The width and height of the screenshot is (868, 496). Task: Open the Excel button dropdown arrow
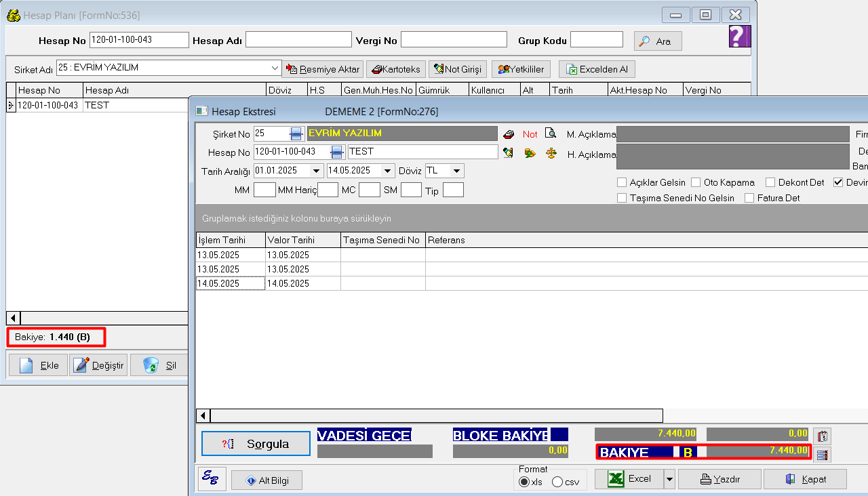[x=669, y=479]
